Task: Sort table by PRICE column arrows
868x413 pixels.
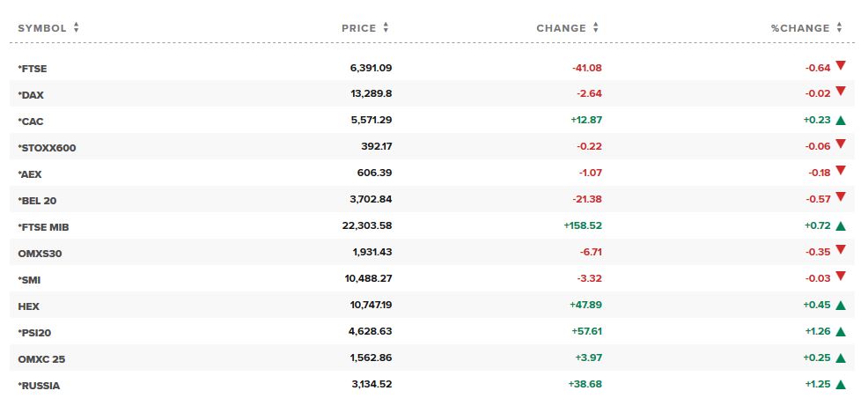Action: pos(386,27)
